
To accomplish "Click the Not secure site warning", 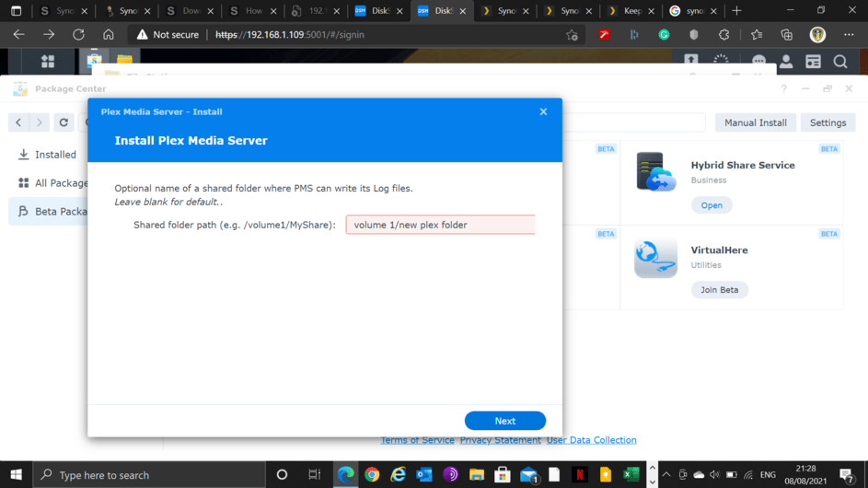I will tap(168, 34).
